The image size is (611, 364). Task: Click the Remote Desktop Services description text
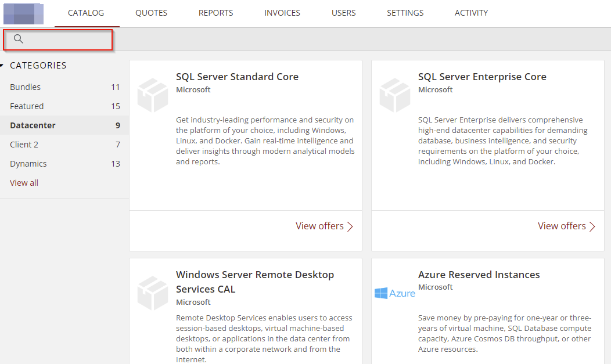(264, 338)
